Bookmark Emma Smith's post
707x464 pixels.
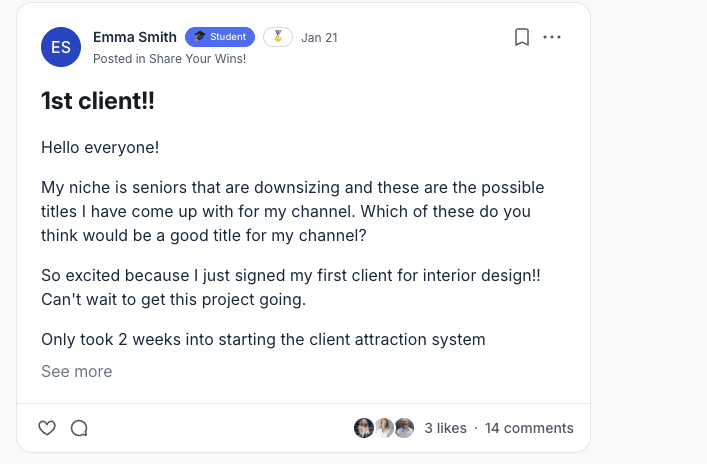tap(521, 38)
